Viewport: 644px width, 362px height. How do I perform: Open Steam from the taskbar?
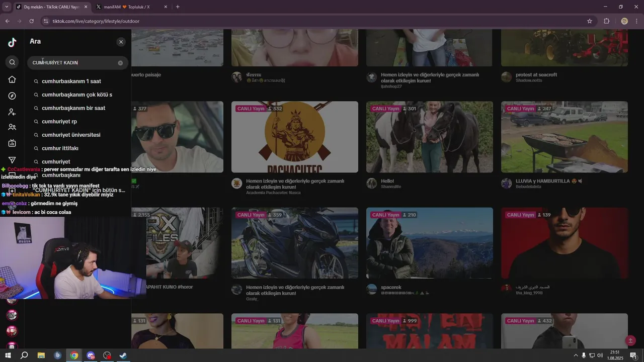(123, 355)
